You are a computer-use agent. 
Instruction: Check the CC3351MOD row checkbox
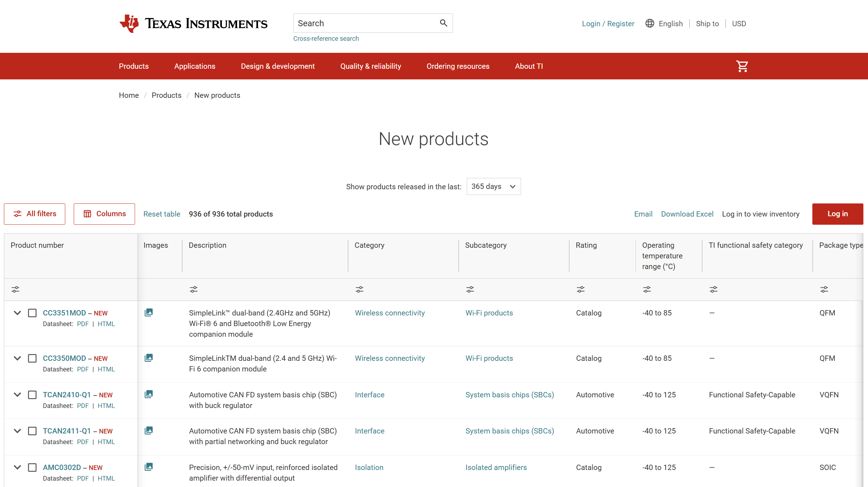(x=32, y=313)
